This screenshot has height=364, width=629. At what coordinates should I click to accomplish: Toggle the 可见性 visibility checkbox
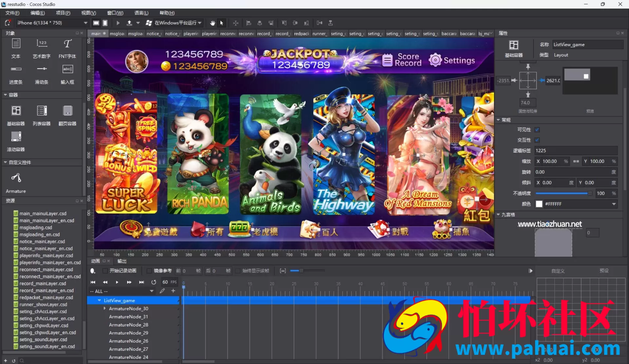click(x=537, y=130)
